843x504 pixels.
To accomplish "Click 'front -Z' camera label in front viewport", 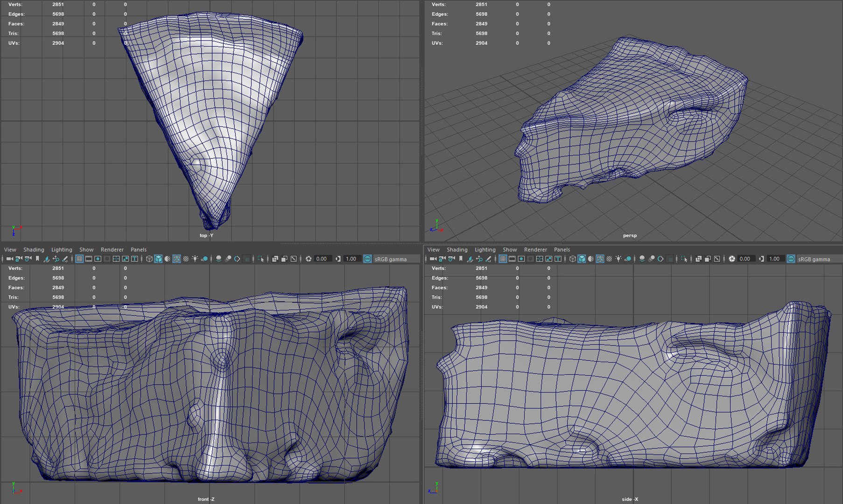I will 206,499.
